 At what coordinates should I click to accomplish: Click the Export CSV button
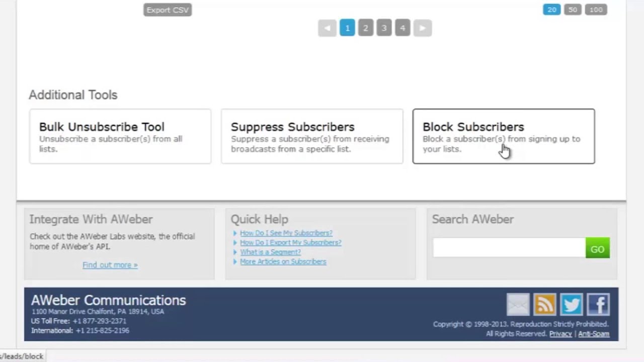point(168,10)
